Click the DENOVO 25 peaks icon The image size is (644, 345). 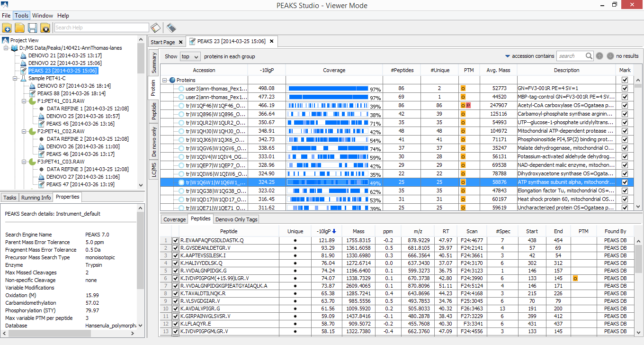(x=42, y=116)
